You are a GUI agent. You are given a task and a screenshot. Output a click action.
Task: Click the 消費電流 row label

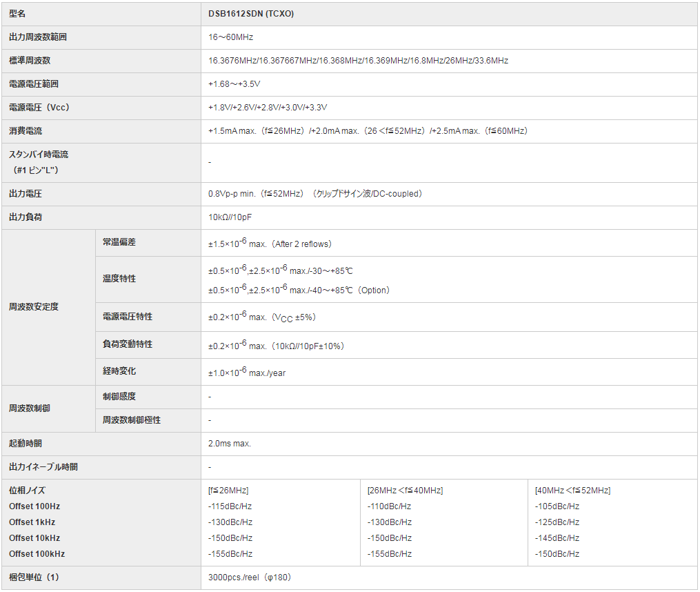pyautogui.click(x=26, y=131)
